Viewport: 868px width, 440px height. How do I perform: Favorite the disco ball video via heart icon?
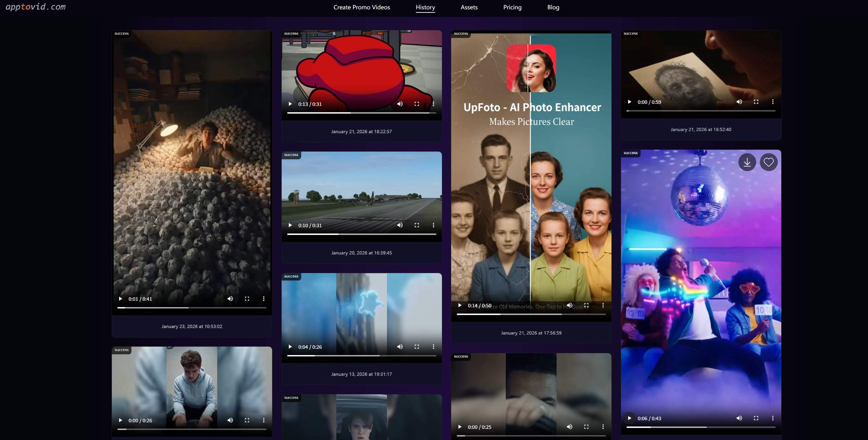pyautogui.click(x=769, y=162)
